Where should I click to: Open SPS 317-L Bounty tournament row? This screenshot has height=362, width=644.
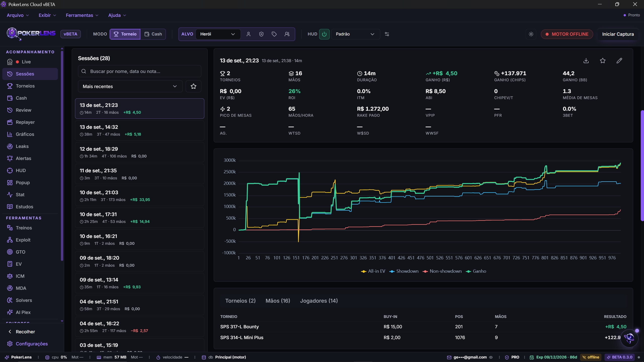423,327
